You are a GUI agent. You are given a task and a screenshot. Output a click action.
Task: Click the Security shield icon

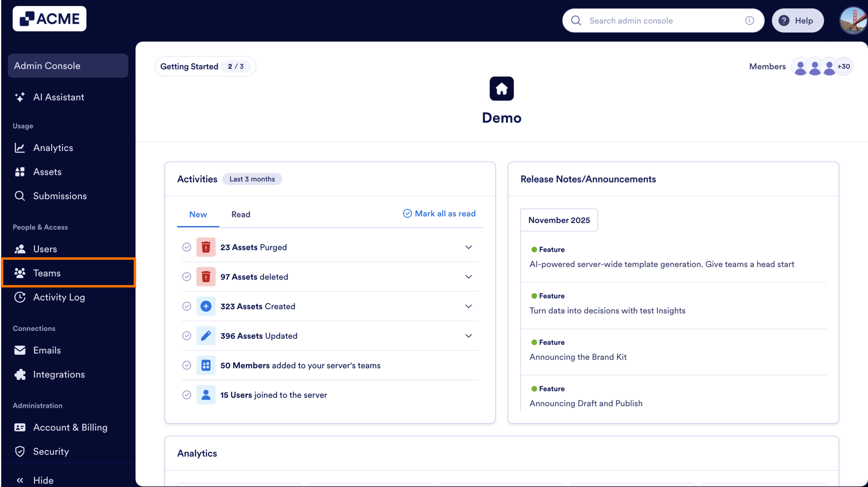20,451
